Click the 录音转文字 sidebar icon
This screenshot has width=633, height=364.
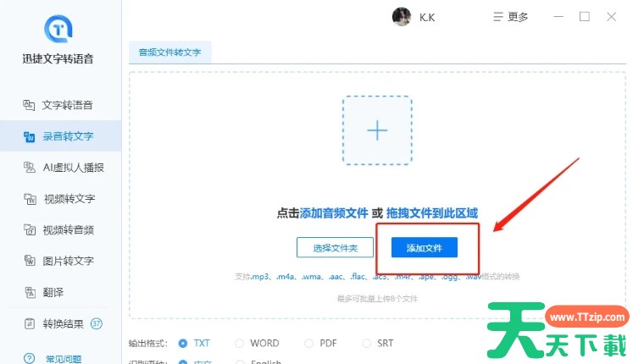[x=29, y=136]
